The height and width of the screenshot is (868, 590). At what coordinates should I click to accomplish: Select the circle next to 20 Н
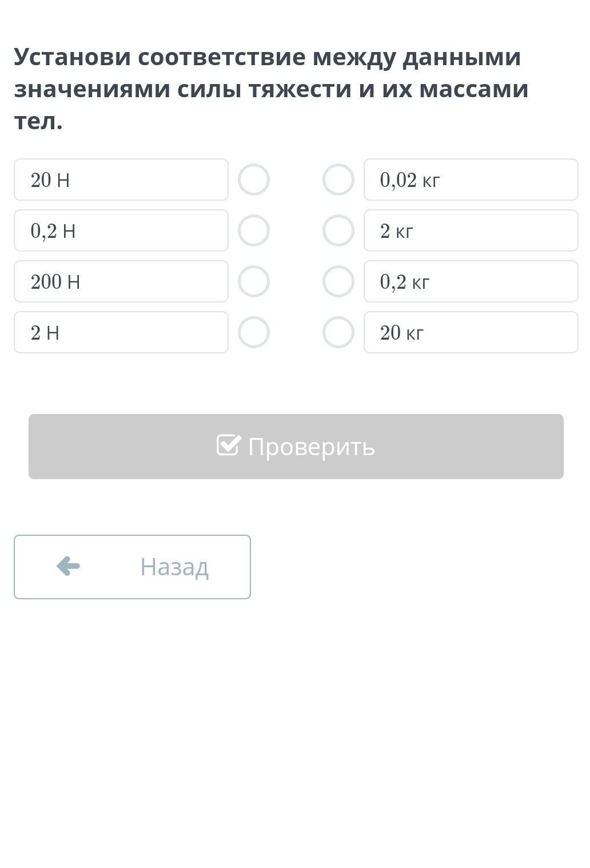[x=253, y=180]
